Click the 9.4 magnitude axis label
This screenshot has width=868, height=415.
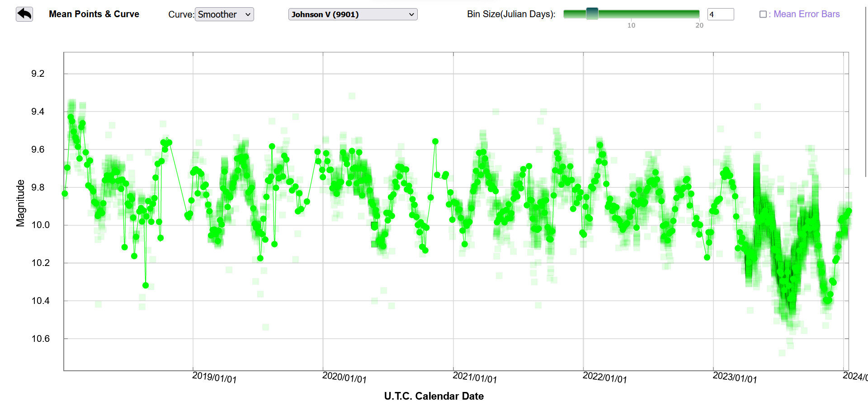pos(38,112)
